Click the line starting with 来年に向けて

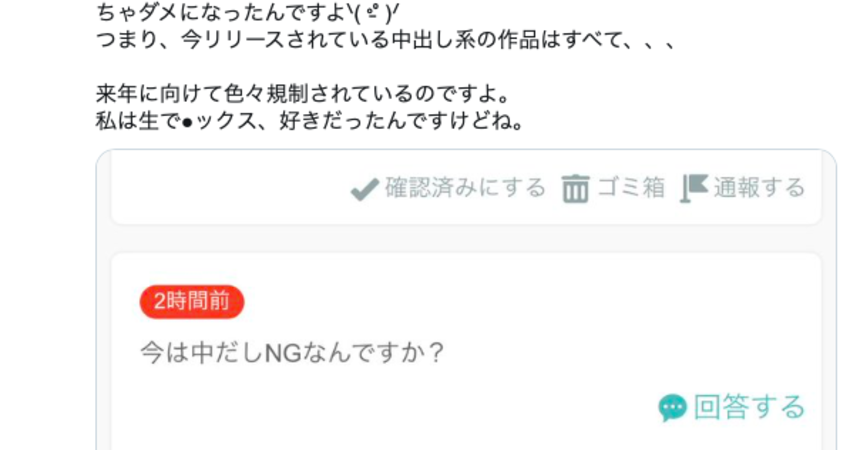[302, 94]
